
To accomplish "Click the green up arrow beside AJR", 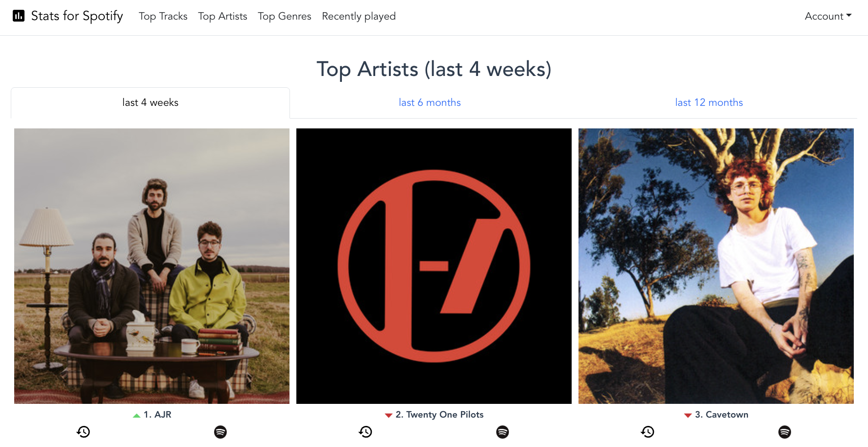I will (137, 415).
